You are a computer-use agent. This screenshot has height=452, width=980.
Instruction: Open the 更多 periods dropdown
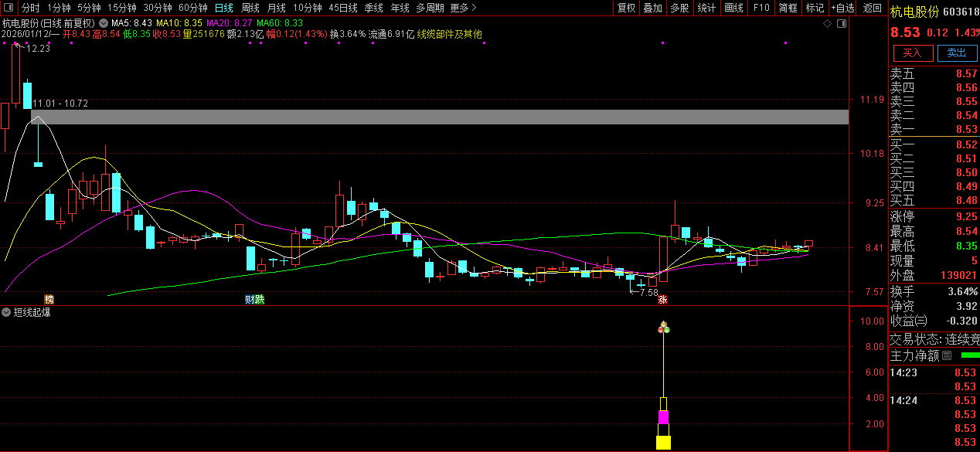coord(463,8)
